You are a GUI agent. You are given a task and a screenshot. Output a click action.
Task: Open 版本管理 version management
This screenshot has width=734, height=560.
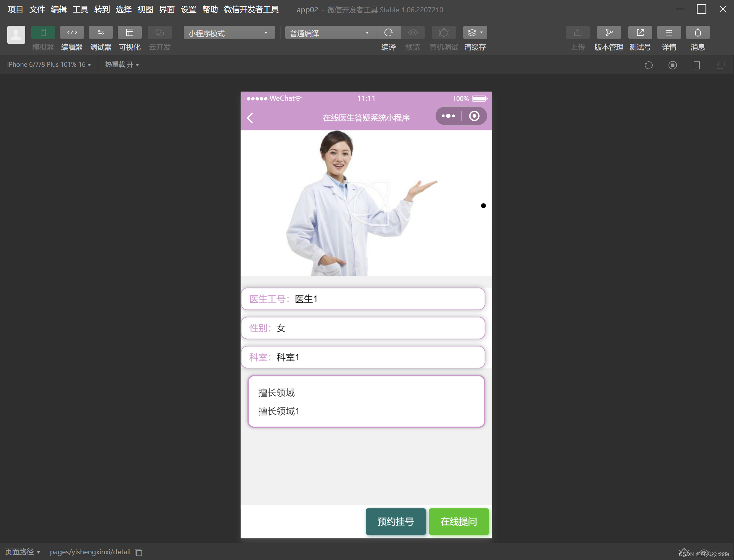609,32
